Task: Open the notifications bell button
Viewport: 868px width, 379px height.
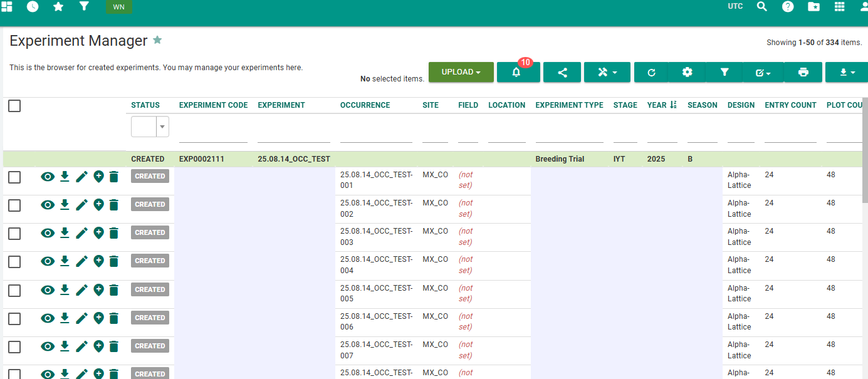Action: [518, 73]
